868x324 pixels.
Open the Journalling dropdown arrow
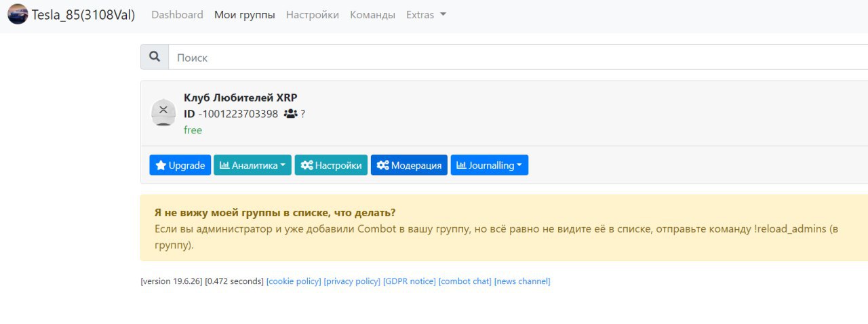pyautogui.click(x=519, y=165)
